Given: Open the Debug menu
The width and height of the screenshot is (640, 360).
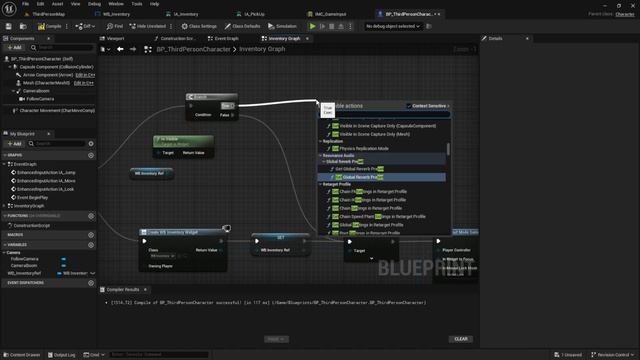Looking at the screenshot, I should click(94, 4).
